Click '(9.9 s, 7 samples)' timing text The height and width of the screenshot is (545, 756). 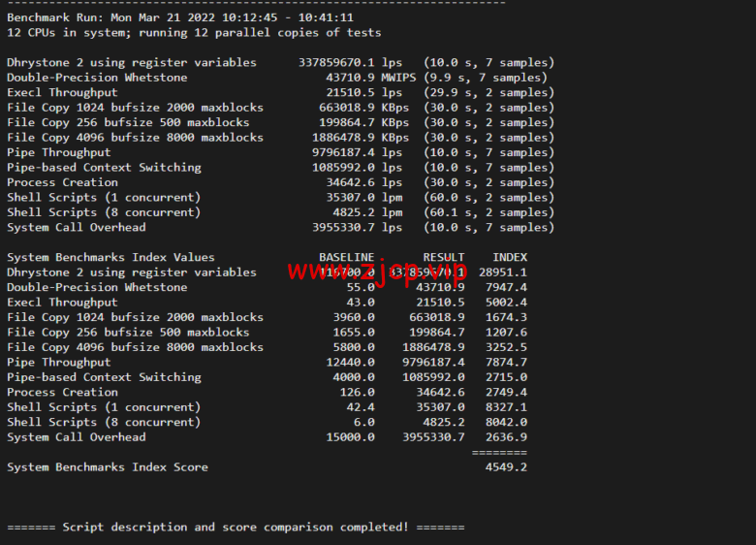pyautogui.click(x=486, y=78)
